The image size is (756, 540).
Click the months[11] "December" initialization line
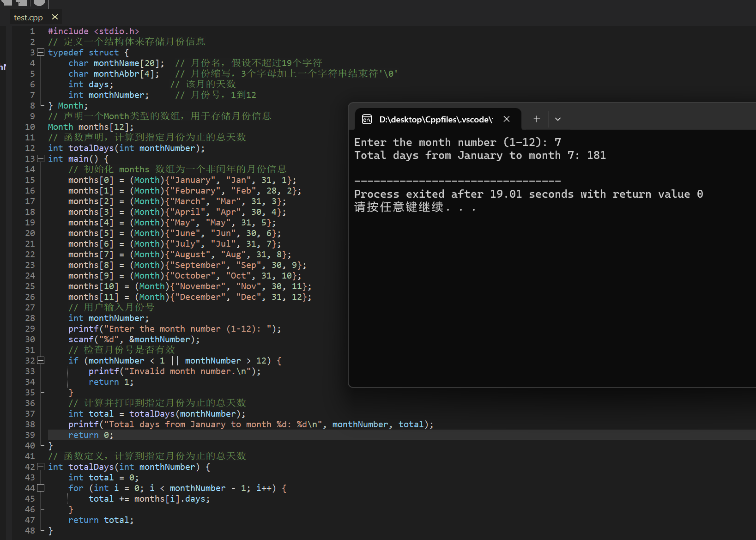pyautogui.click(x=190, y=297)
